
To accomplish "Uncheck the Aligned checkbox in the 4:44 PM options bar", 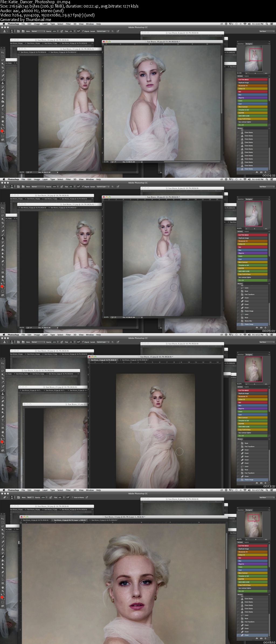I will coord(83,31).
